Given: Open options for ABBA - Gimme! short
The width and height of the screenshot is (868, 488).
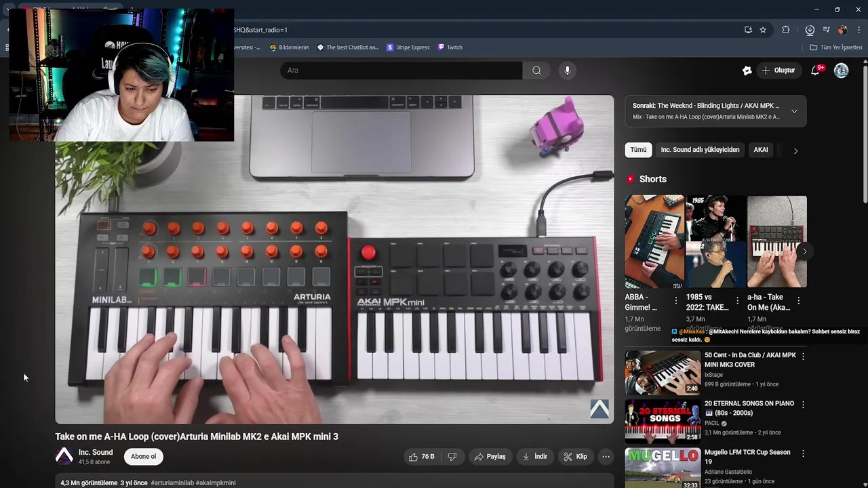Looking at the screenshot, I should coord(676,300).
